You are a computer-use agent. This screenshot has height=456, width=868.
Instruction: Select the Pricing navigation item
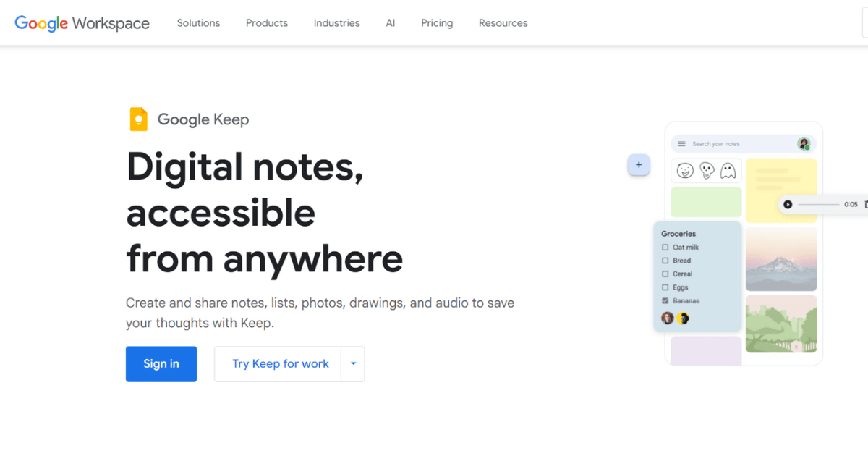pyautogui.click(x=436, y=22)
